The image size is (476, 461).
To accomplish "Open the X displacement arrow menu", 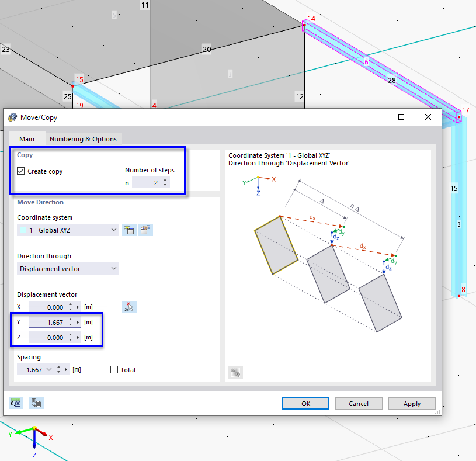I will pos(78,307).
